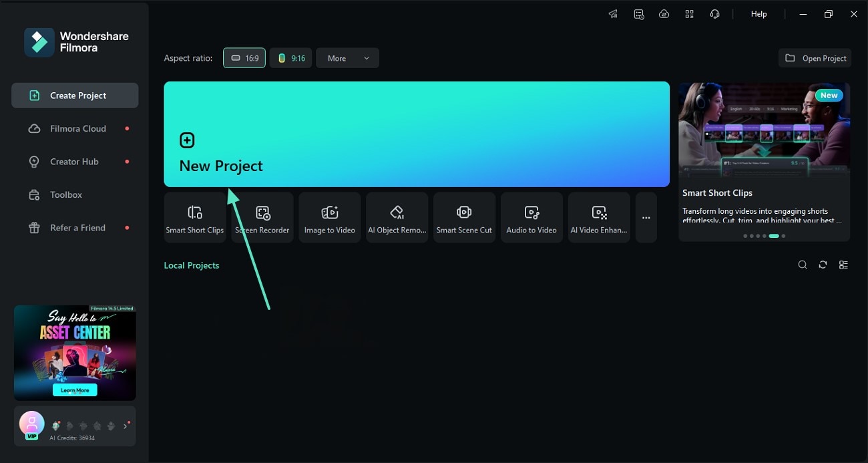Start a New Project
Viewport: 868px width, 463px height.
[417, 134]
